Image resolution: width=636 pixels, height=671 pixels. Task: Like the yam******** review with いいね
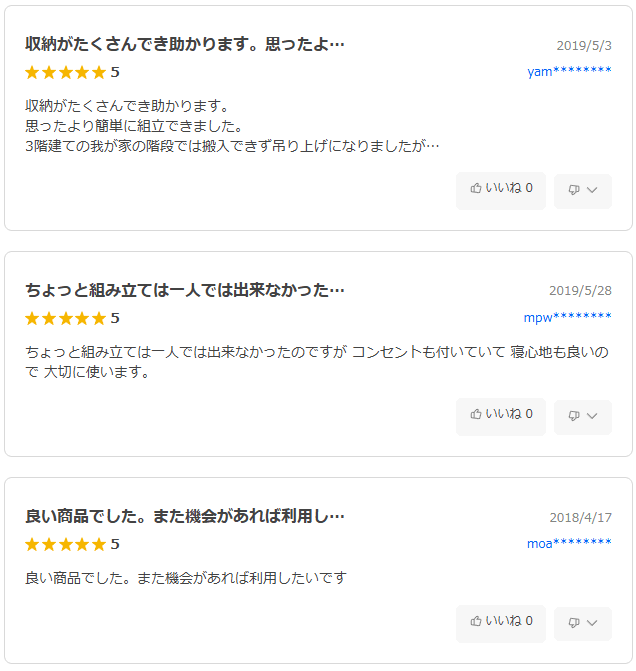click(500, 190)
